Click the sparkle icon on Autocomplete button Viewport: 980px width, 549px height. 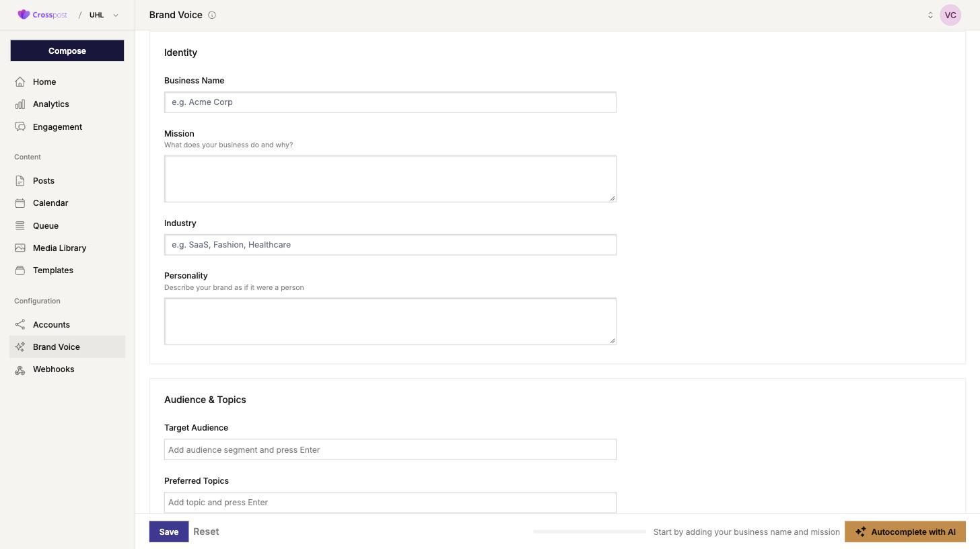(860, 532)
